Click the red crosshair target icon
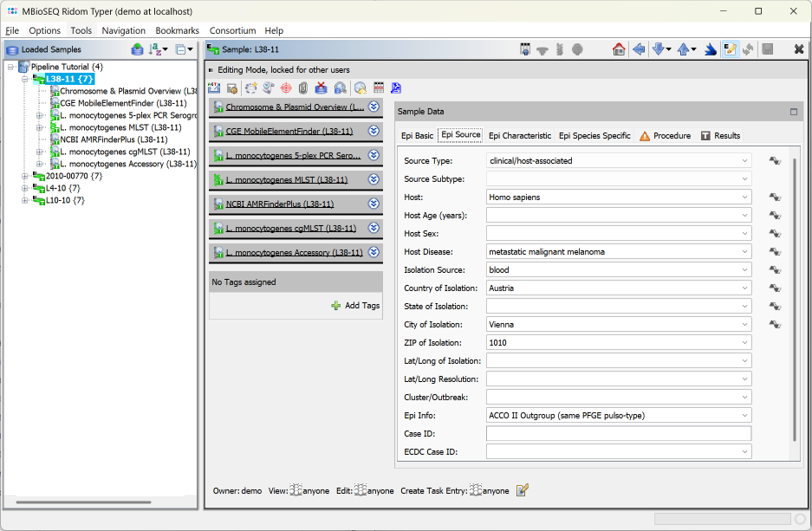This screenshot has height=531, width=812. click(x=285, y=87)
